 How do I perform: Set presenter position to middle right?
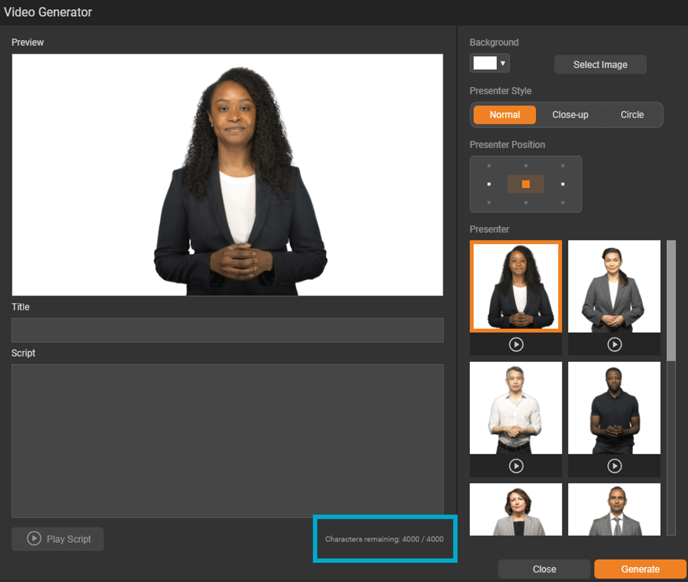pyautogui.click(x=563, y=184)
